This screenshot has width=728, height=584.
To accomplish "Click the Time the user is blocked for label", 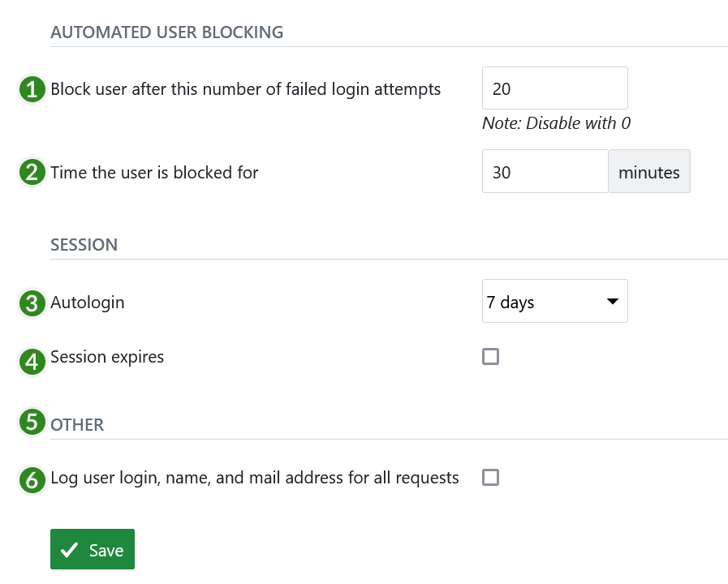I will (x=154, y=172).
